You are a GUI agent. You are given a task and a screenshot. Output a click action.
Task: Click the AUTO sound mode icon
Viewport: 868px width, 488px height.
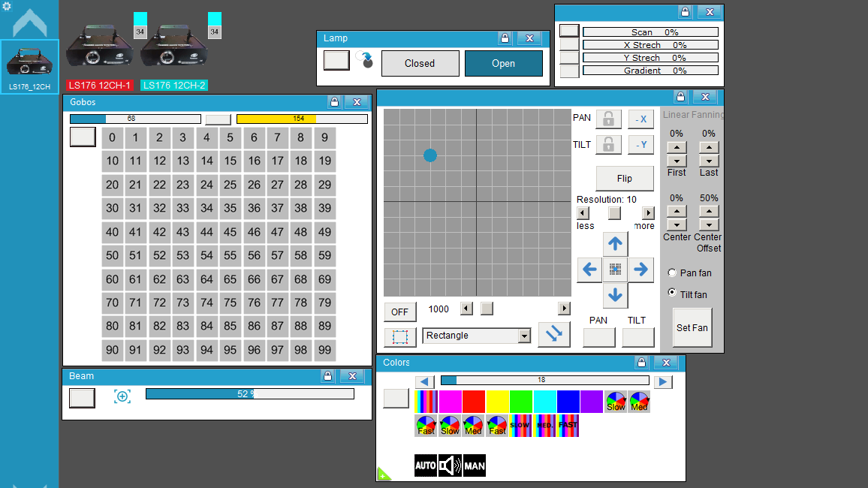(x=426, y=465)
